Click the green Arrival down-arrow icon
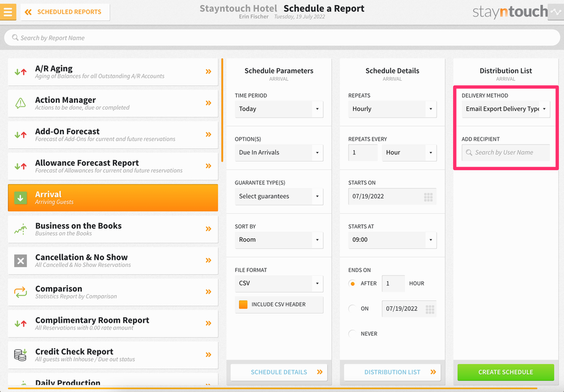This screenshot has height=392, width=564. 20,198
